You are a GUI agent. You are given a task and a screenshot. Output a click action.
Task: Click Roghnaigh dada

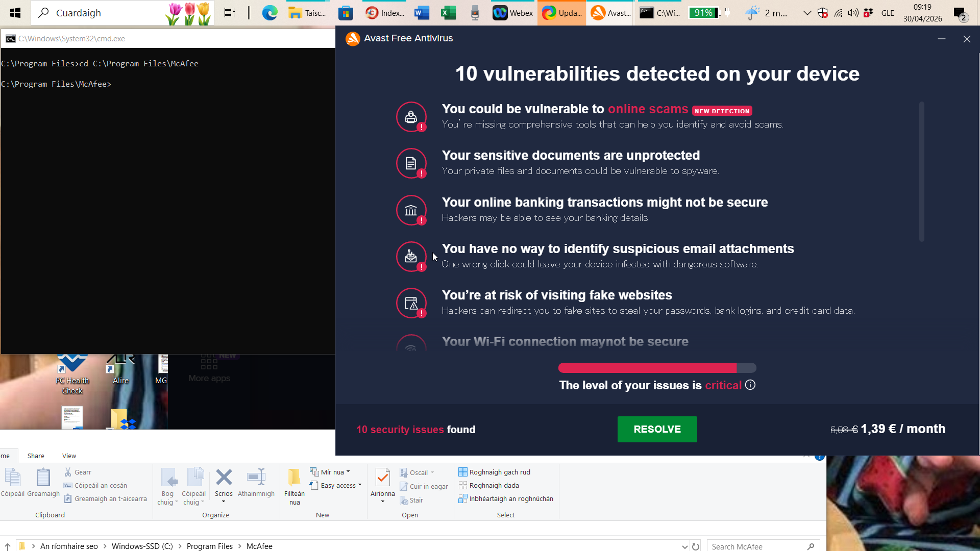click(489, 486)
